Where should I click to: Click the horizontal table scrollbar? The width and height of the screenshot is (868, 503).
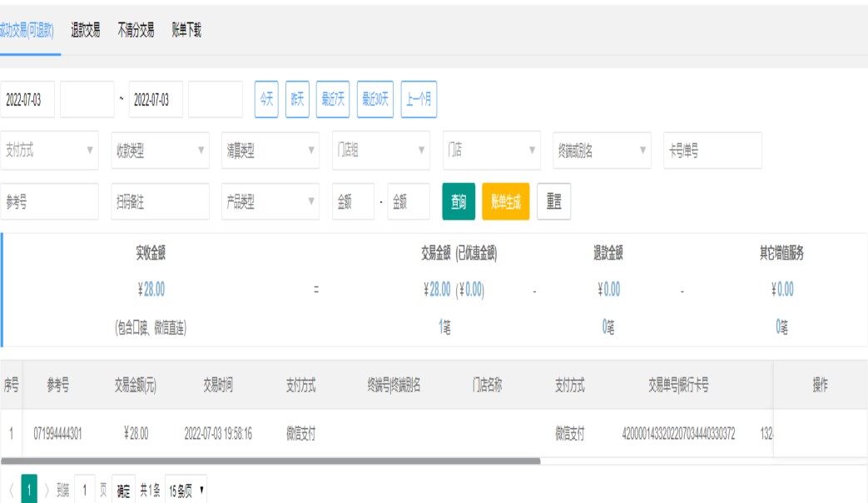click(x=270, y=461)
